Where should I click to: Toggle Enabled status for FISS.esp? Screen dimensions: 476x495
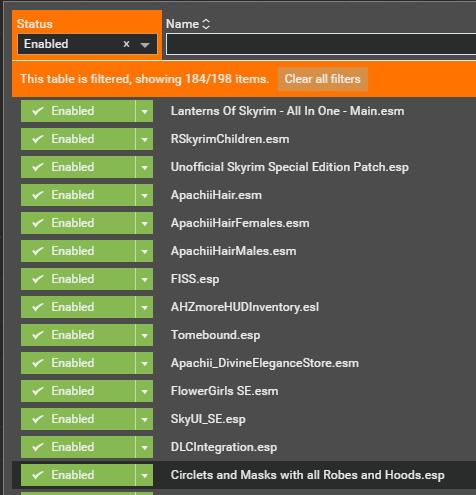point(78,279)
